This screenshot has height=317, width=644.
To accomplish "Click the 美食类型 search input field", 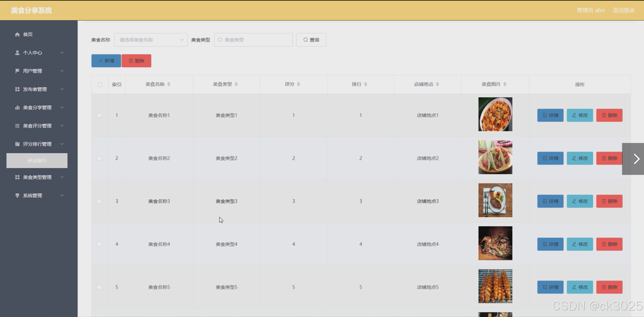I will click(x=253, y=40).
